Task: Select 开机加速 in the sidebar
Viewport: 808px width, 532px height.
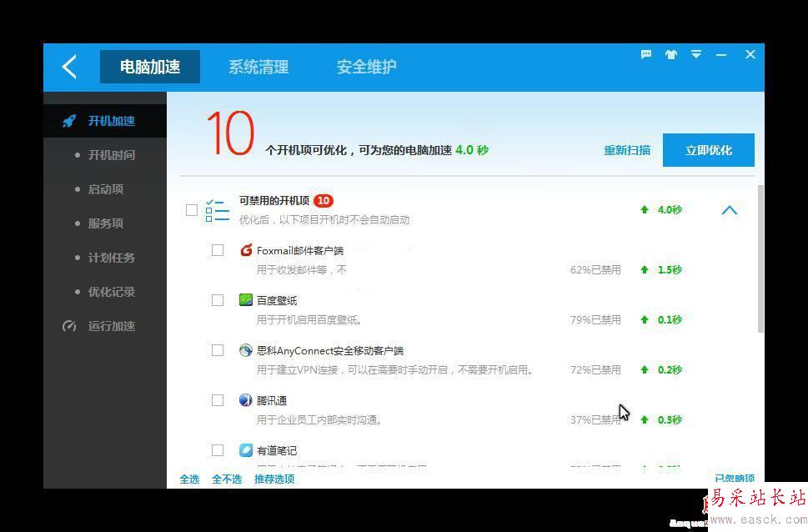Action: click(x=105, y=121)
